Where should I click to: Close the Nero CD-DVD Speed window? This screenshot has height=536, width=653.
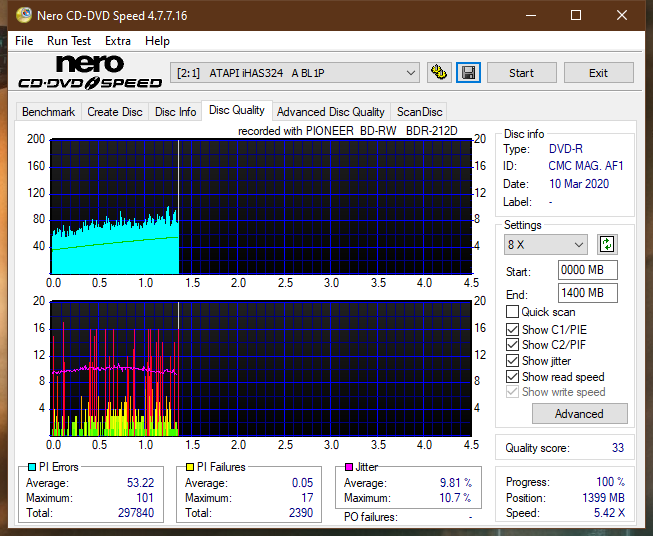(622, 15)
